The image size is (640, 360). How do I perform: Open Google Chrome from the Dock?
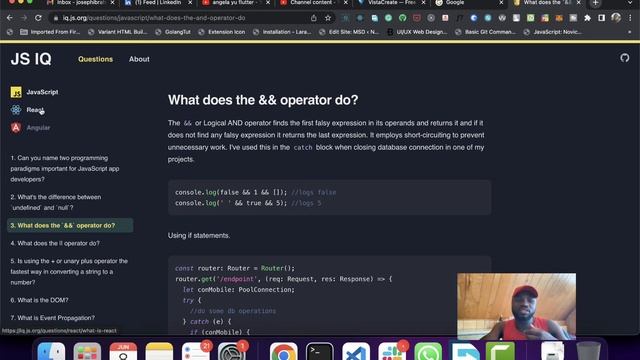click(284, 352)
